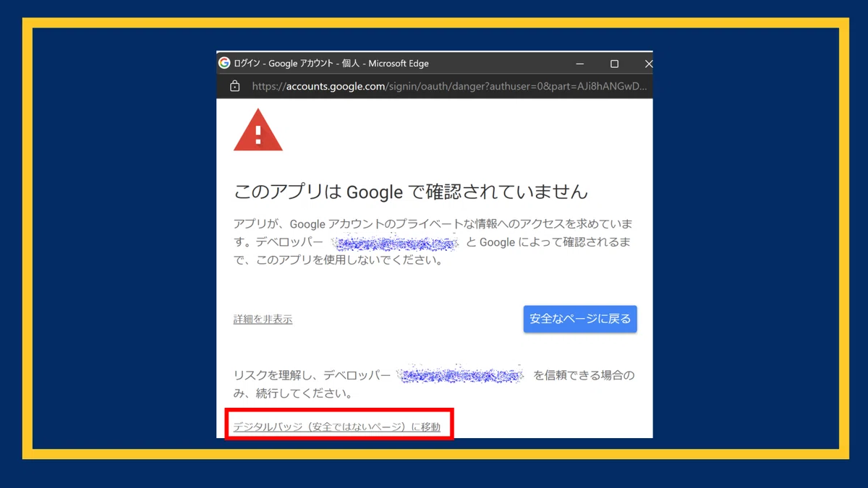Image resolution: width=868 pixels, height=488 pixels.
Task: Click the red warning triangle icon
Action: (x=258, y=130)
